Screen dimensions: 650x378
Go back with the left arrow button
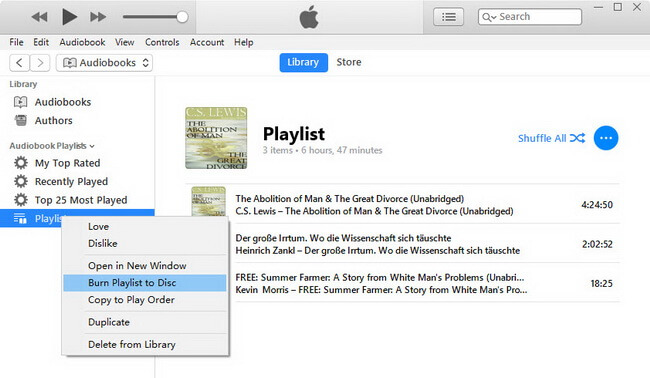(x=19, y=63)
